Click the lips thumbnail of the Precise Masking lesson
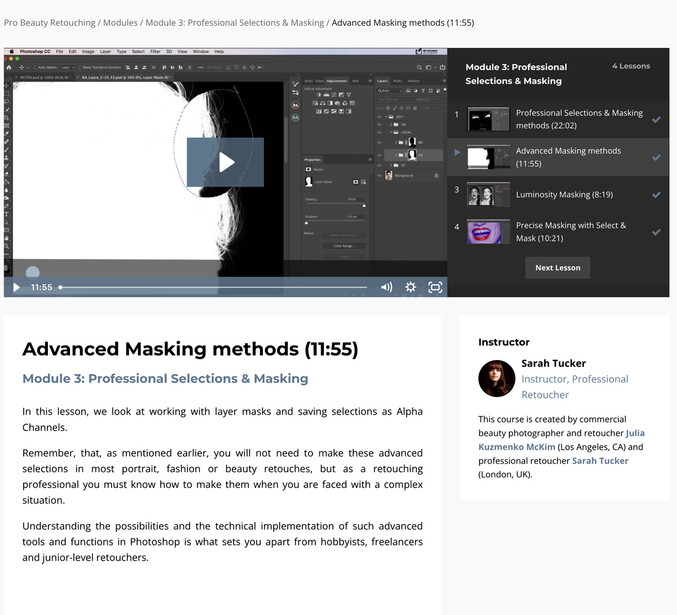The width and height of the screenshot is (677, 615). pyautogui.click(x=488, y=231)
